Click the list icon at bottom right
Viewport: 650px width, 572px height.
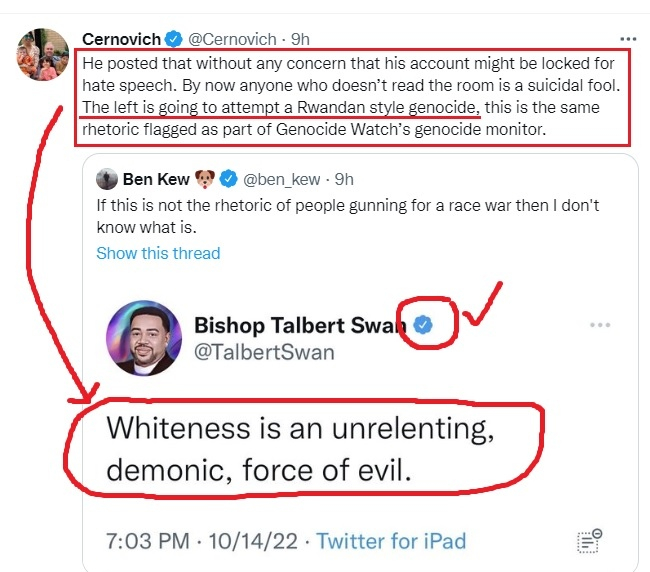coord(589,541)
